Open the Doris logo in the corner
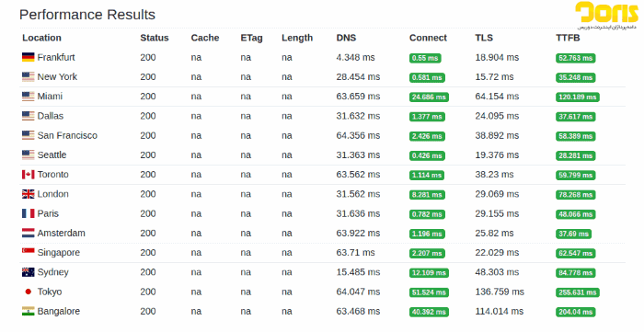The width and height of the screenshot is (644, 332). click(606, 16)
